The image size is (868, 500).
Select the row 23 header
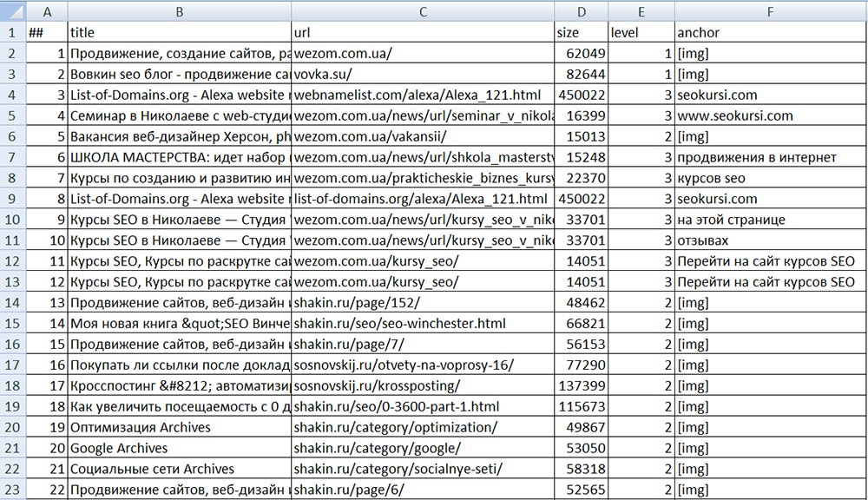point(13,490)
